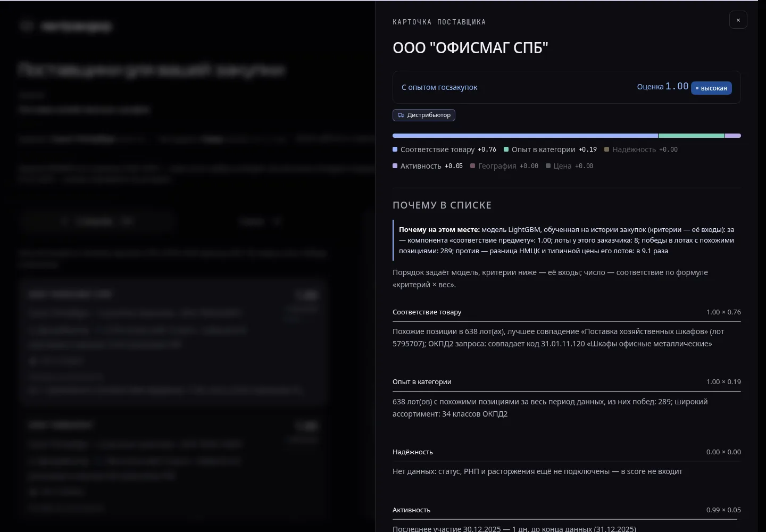Screen dimensions: 766x532
Task: Click the 0.99 × 0.05 value
Action: click(723, 510)
